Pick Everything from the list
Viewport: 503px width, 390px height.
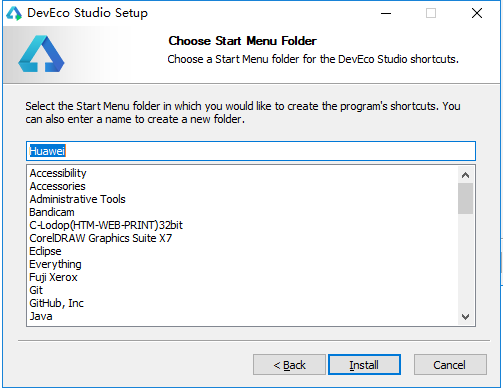click(x=55, y=264)
